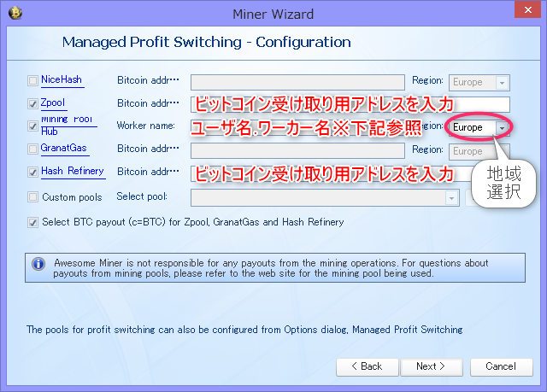547x392 pixels.
Task: Cancel the Miner Wizard
Action: tap(502, 367)
